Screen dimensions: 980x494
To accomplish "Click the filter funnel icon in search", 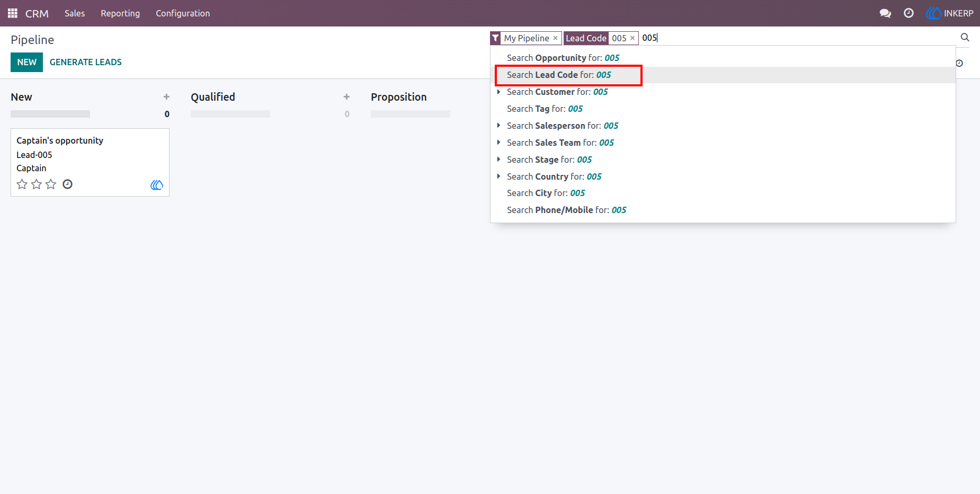I will (495, 38).
